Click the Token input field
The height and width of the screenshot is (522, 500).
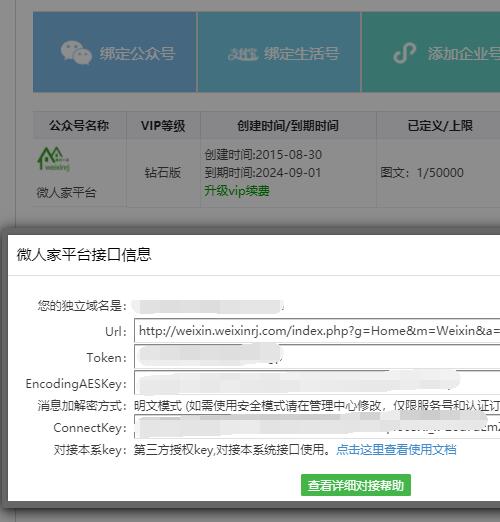[317, 357]
